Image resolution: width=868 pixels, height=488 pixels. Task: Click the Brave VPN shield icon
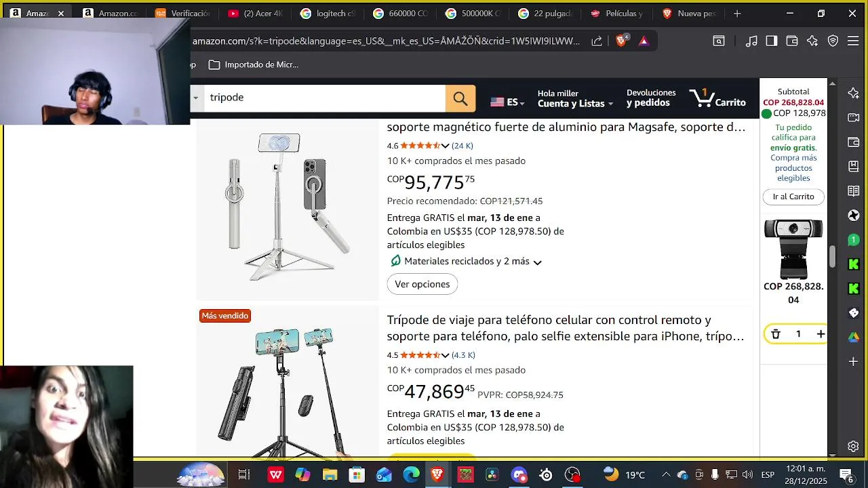[x=833, y=41]
